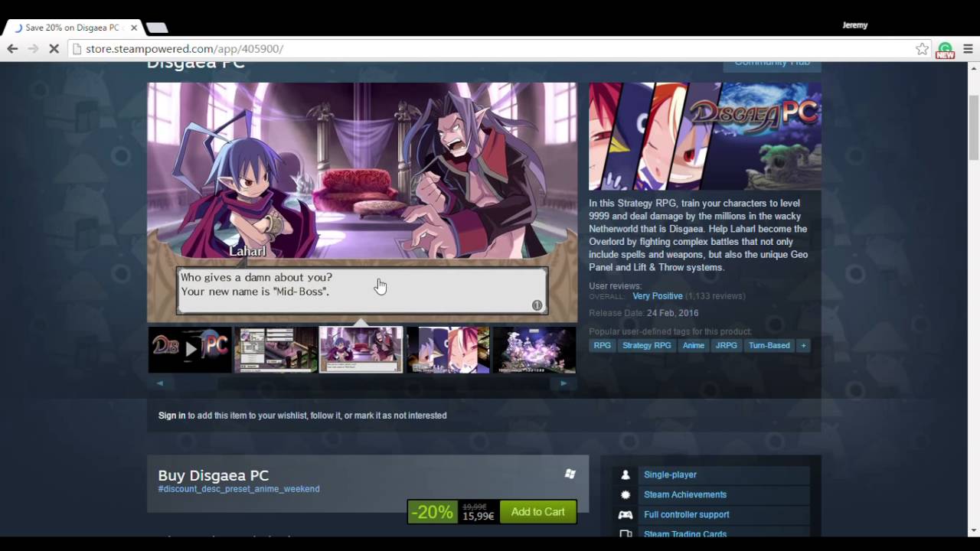Open the Community Hub button
Screen dimensions: 980x551
[x=772, y=64]
